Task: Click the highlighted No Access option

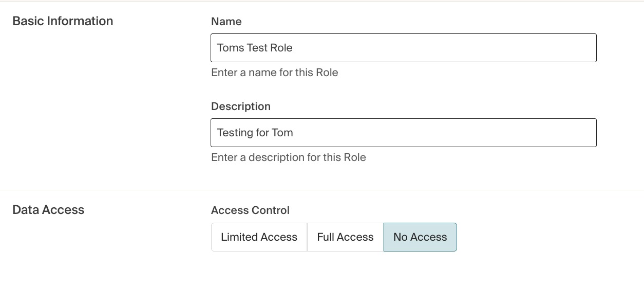Action: 420,237
